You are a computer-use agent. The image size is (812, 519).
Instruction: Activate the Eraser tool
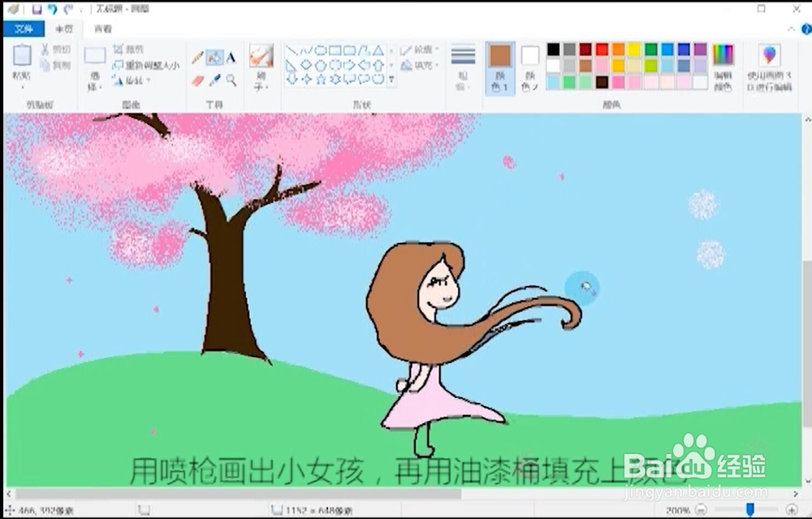(197, 79)
